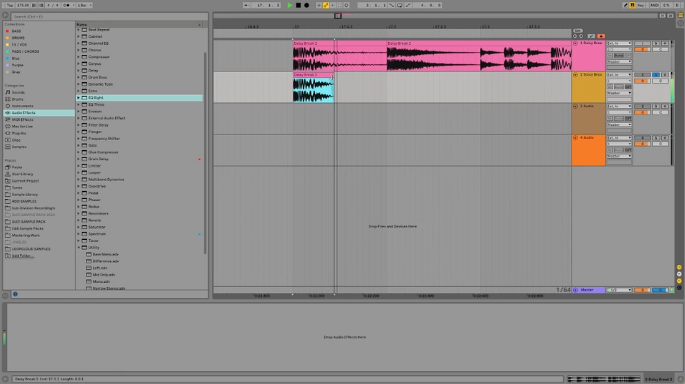The width and height of the screenshot is (685, 384).
Task: Click the Set locator button
Action: pyautogui.click(x=578, y=31)
